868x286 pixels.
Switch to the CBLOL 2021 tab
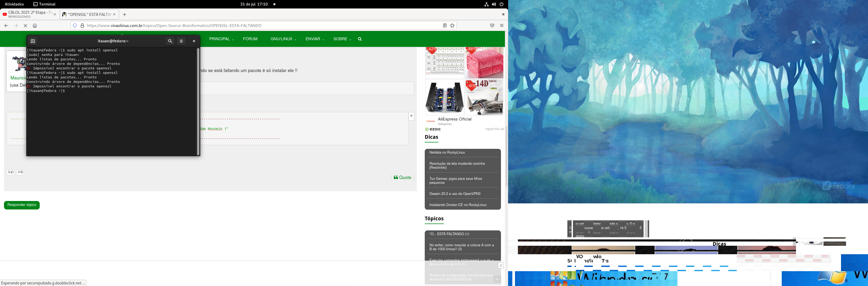click(x=30, y=15)
